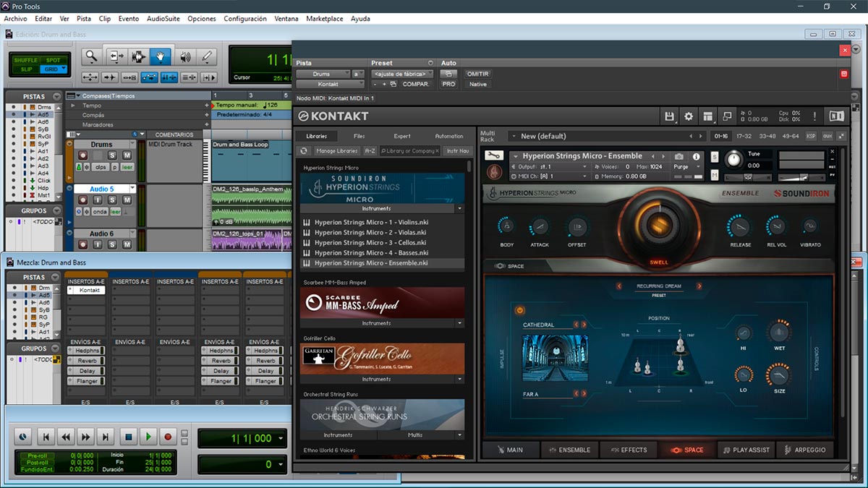Image resolution: width=868 pixels, height=488 pixels.
Task: Click Stop in the transport bar
Action: [129, 437]
